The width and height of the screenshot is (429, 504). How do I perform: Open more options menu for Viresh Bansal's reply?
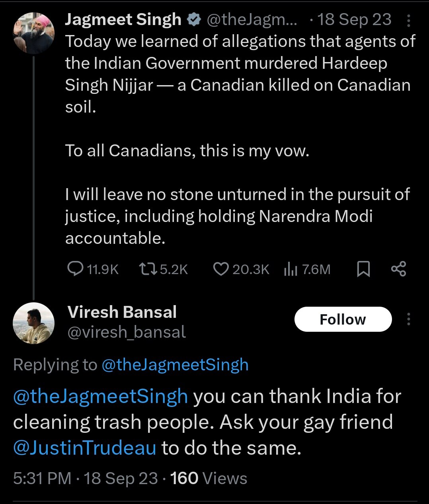click(x=408, y=319)
